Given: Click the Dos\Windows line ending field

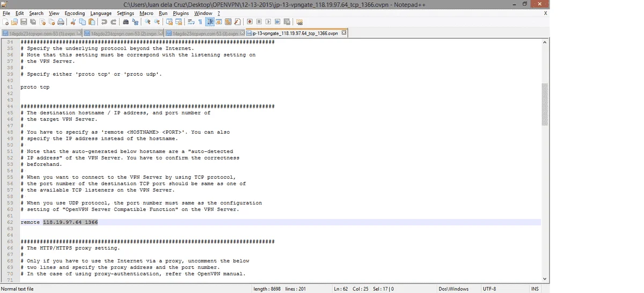Looking at the screenshot, I should tap(453, 289).
